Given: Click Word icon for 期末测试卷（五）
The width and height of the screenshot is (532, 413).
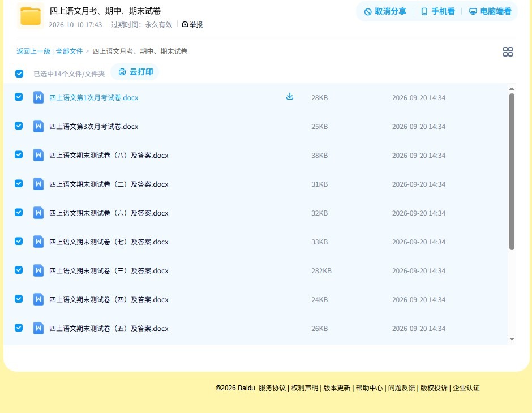Looking at the screenshot, I should (x=38, y=328).
